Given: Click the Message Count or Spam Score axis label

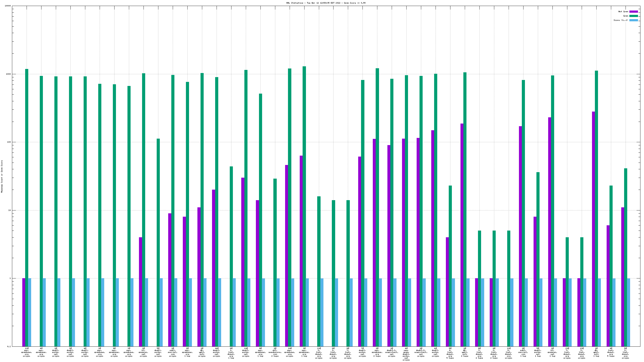Looking at the screenshot, I should 2,176.
